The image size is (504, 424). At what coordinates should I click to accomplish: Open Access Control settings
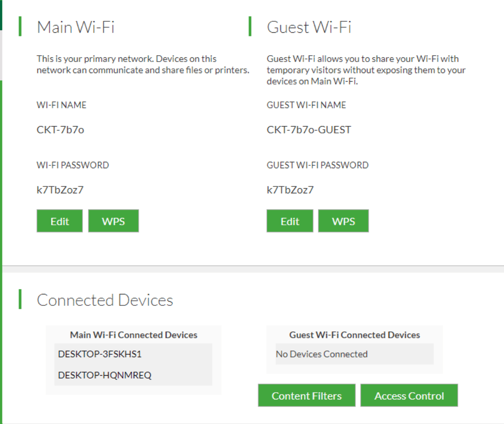click(409, 396)
